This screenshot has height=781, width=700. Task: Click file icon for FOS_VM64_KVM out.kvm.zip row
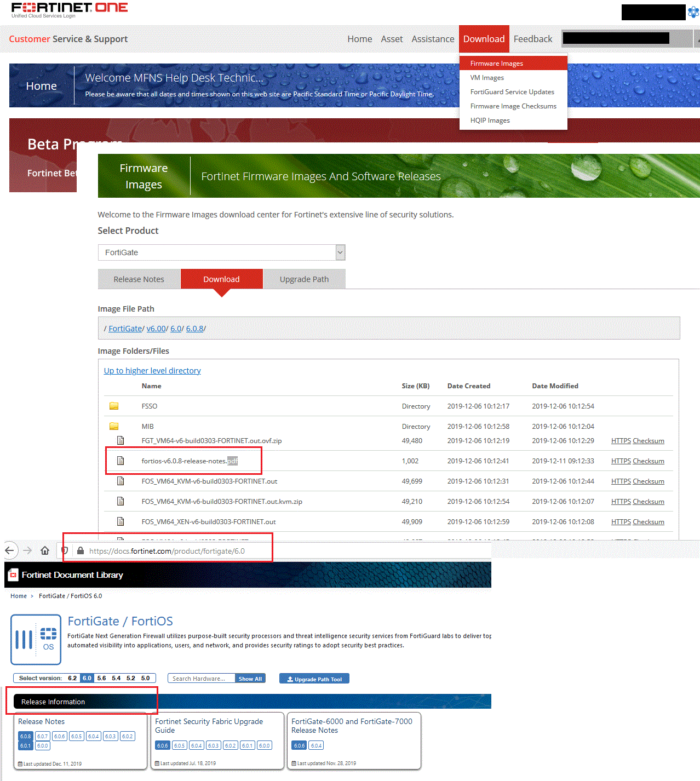pos(121,501)
